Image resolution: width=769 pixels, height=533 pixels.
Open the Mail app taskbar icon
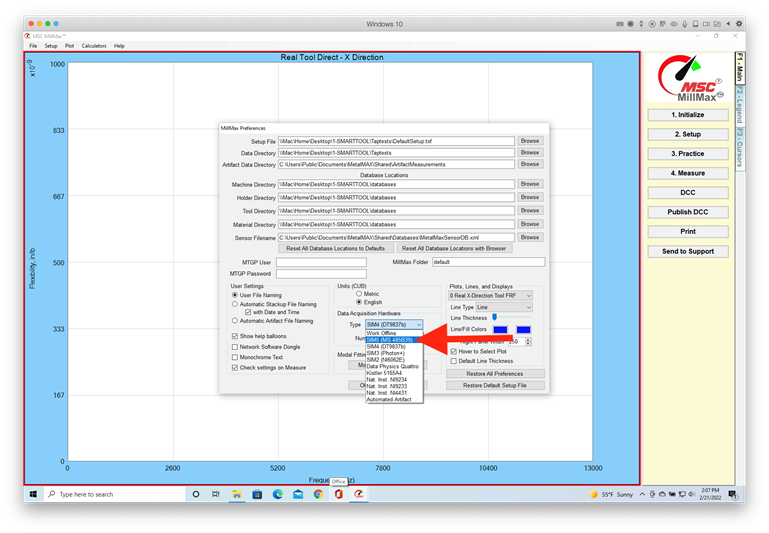coord(298,494)
